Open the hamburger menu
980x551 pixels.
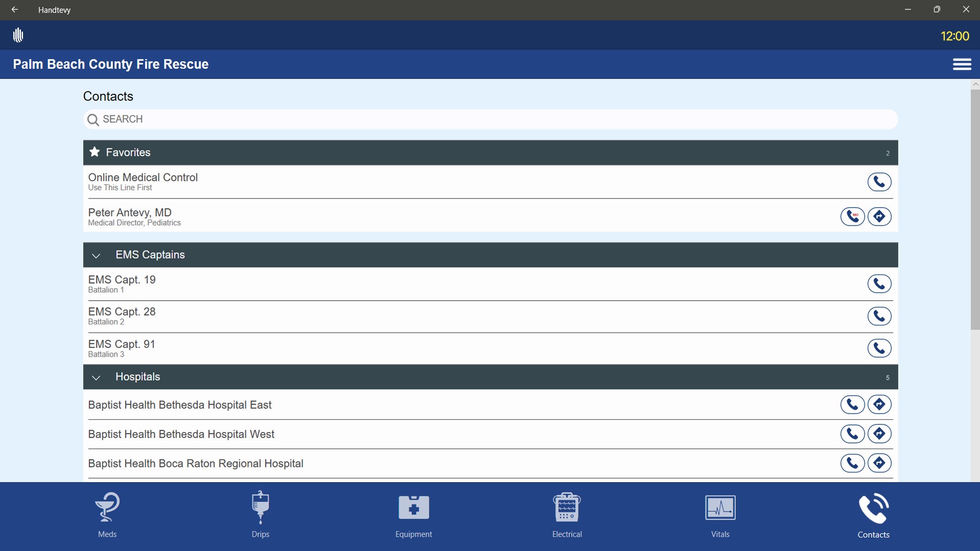963,64
